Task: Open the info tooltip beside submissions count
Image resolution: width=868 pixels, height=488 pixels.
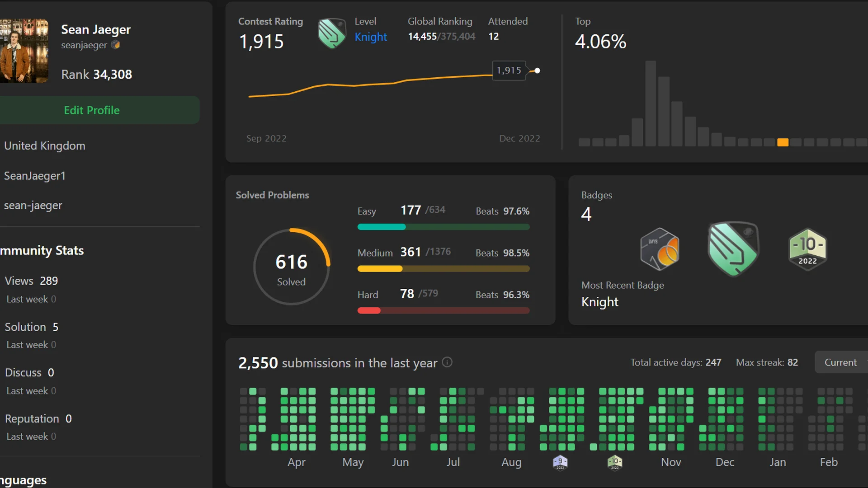Action: coord(447,362)
